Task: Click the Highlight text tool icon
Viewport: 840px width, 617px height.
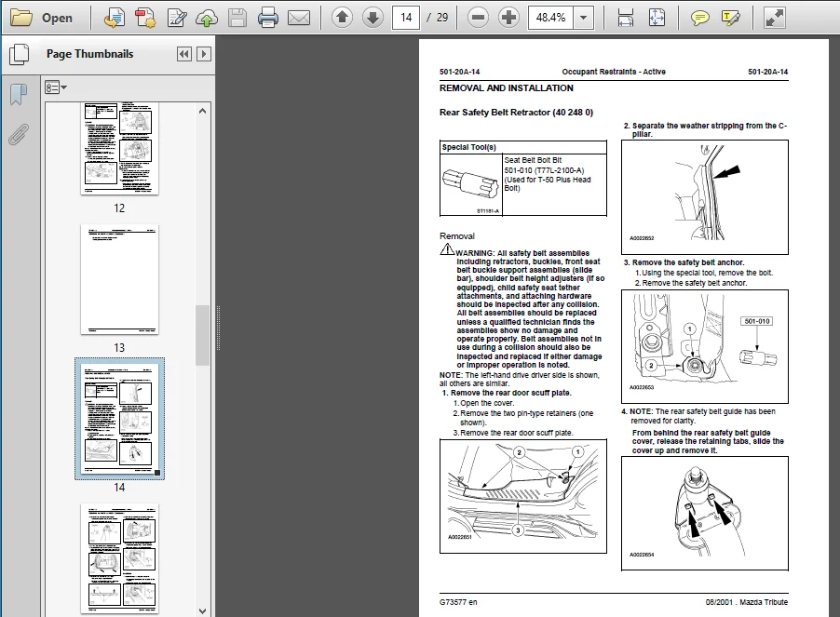Action: tap(731, 18)
